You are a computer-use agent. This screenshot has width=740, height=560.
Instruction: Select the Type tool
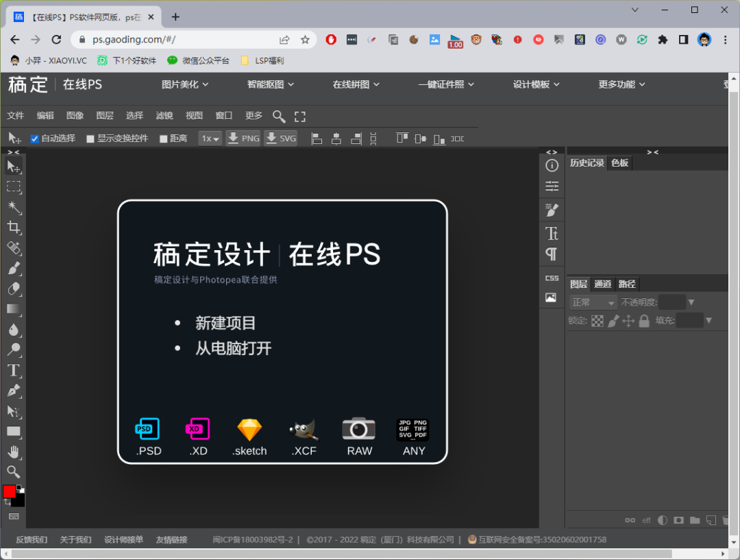pos(14,370)
